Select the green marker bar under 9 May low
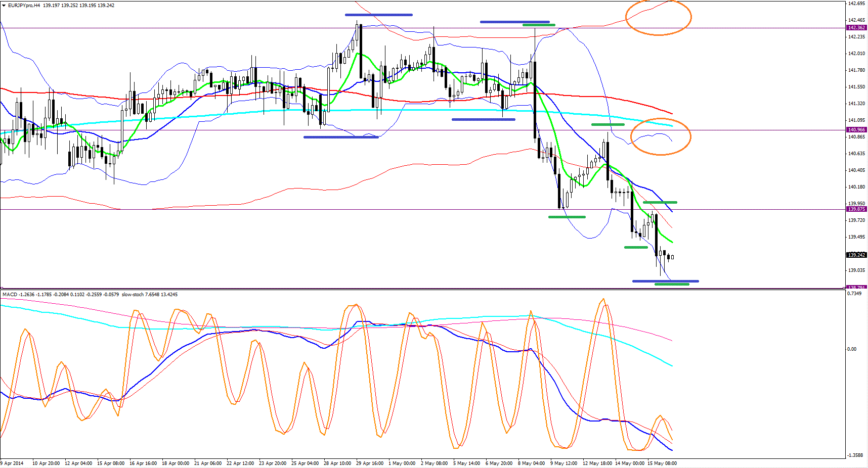 click(x=567, y=217)
